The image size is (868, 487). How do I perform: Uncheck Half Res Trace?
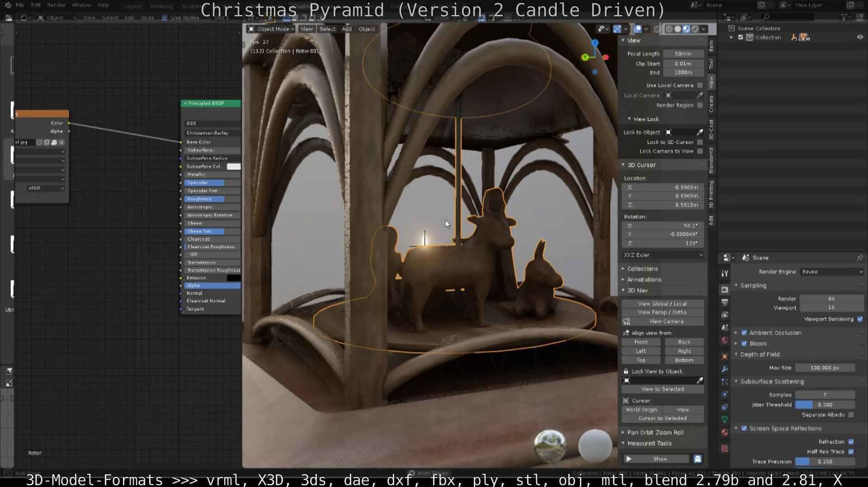coord(851,452)
